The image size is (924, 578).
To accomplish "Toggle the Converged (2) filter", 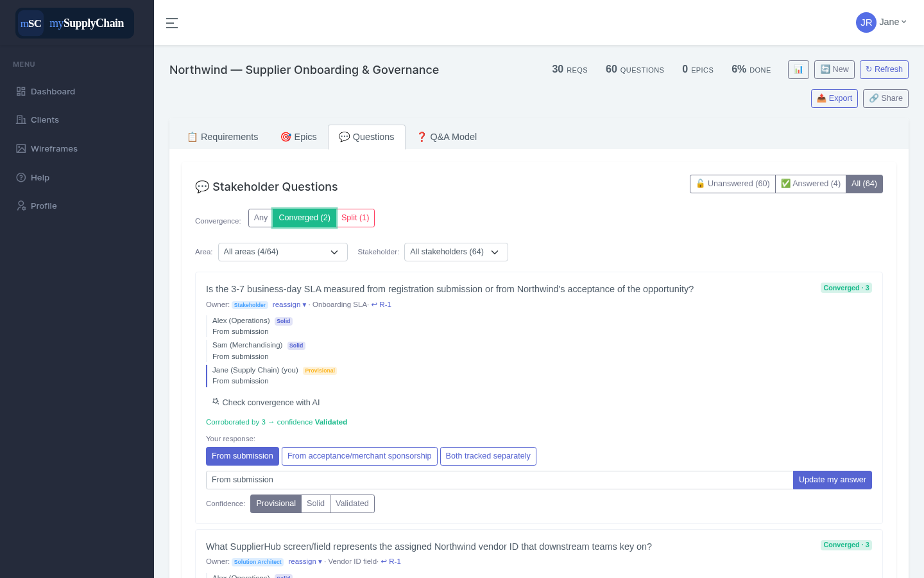I will 304,218.
